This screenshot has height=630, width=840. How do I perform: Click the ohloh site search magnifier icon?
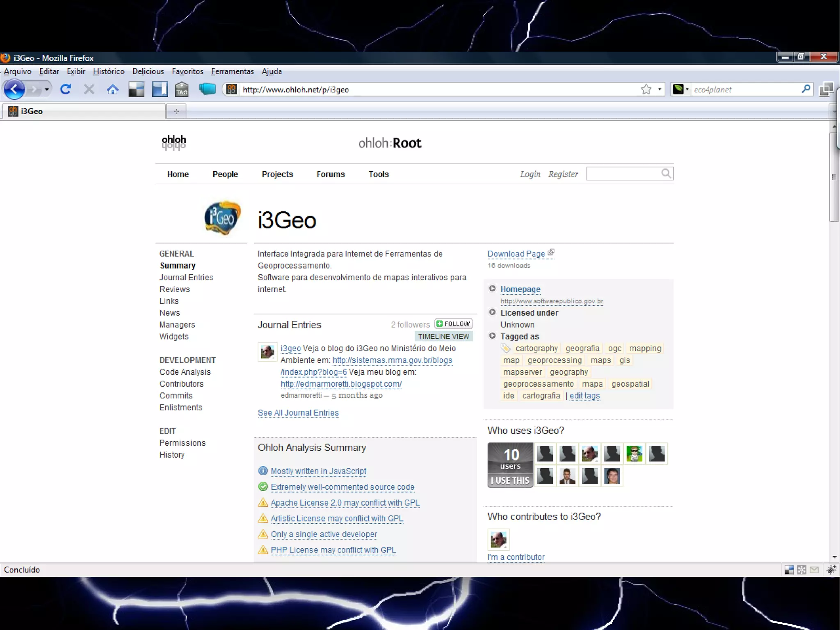pos(666,174)
